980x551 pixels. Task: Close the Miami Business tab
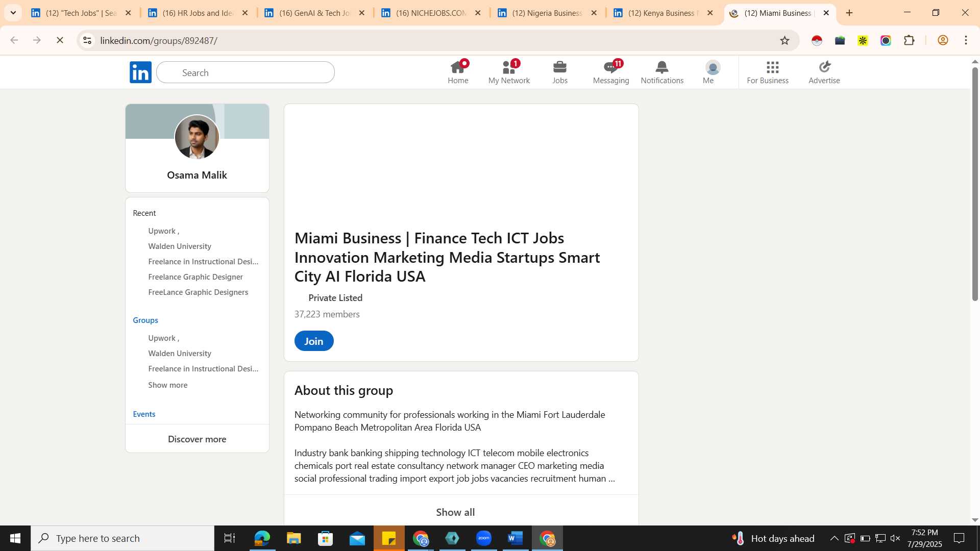[x=826, y=13]
